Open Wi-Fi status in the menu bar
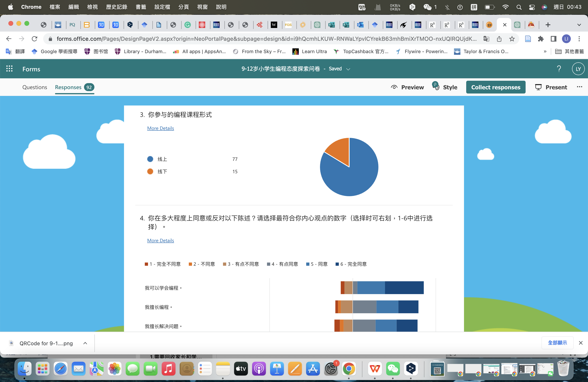This screenshot has width=588, height=382. pyautogui.click(x=505, y=7)
